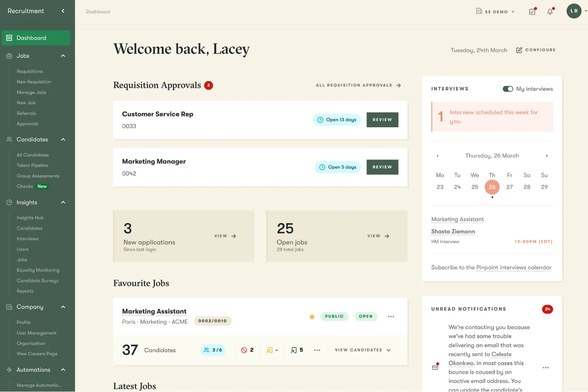Click the 0002/0010 job reference tag
Screen dimensions: 588x392
pyautogui.click(x=213, y=321)
